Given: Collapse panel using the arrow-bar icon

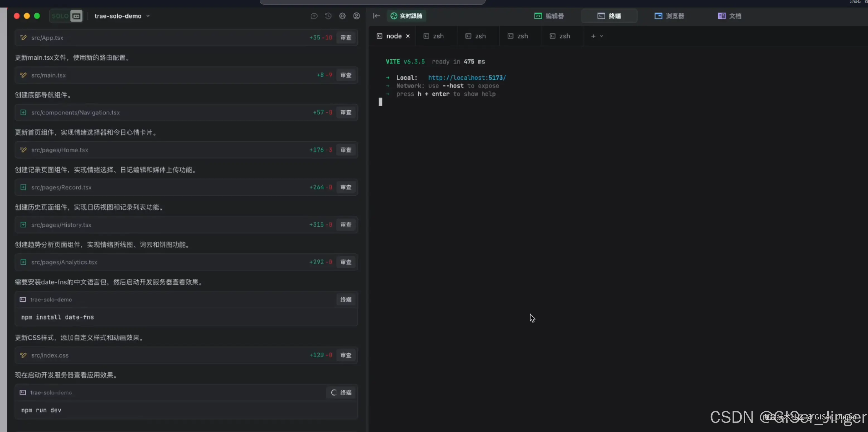Looking at the screenshot, I should pyautogui.click(x=376, y=16).
